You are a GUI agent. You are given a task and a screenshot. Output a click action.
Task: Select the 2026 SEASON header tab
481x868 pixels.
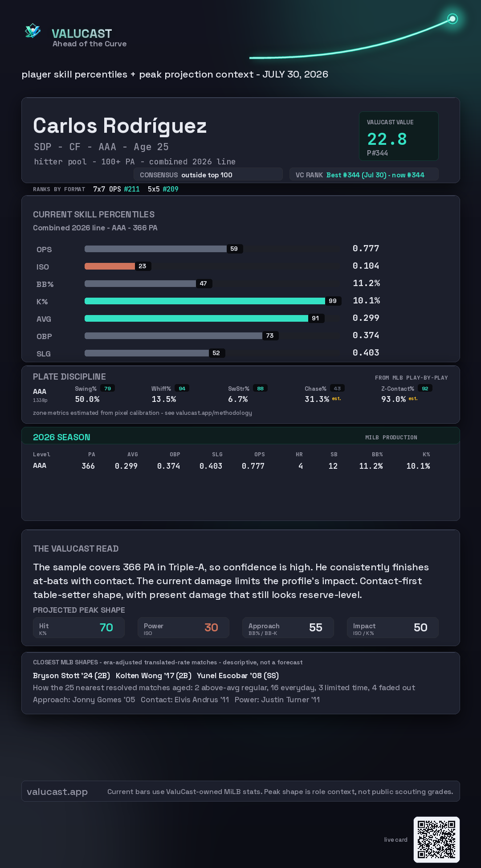pos(61,437)
